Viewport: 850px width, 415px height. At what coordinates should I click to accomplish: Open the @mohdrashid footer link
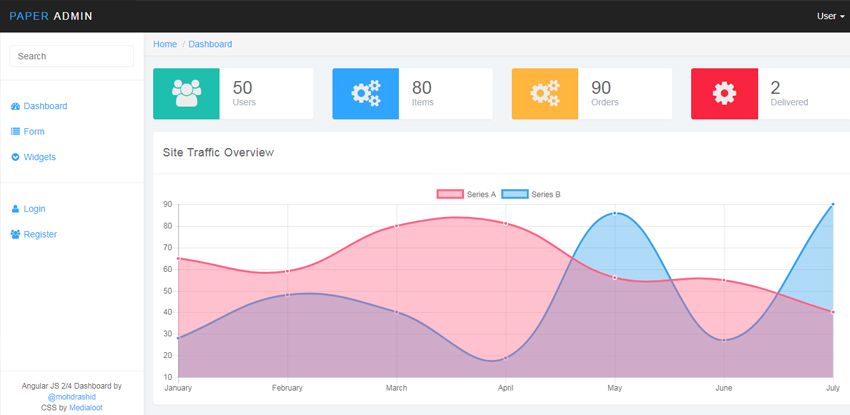click(72, 397)
